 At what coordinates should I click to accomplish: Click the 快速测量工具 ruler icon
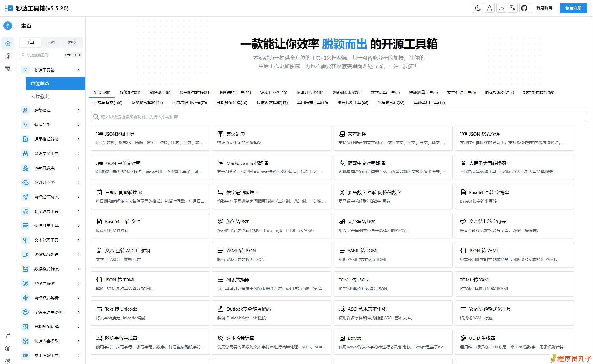[x=25, y=226]
